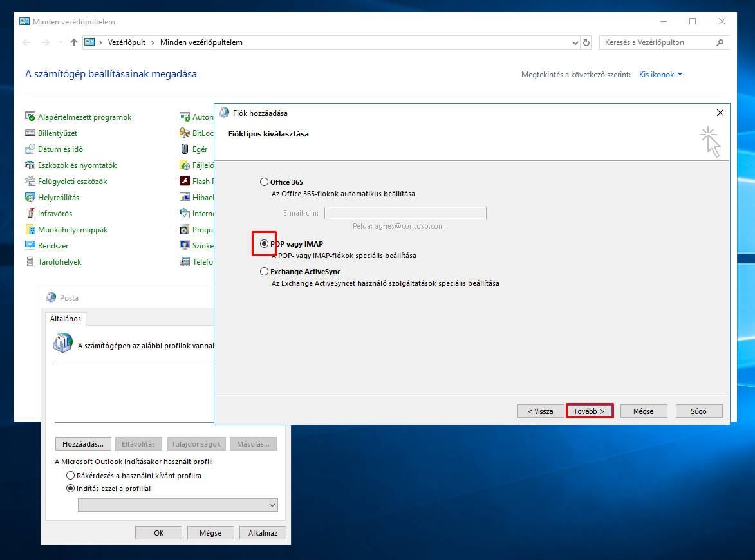Viewport: 755px width, 560px height.
Task: Select Indítás ezzel a profillal option
Action: coord(70,489)
